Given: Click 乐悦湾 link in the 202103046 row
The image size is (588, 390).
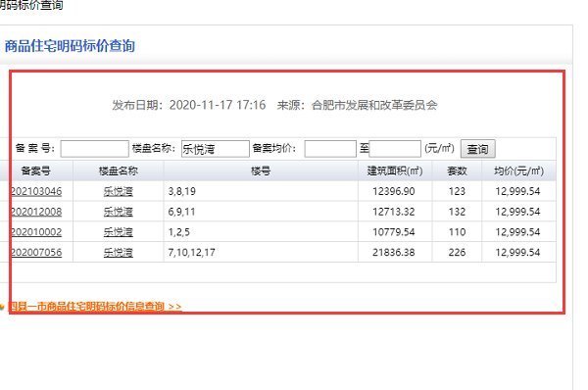Looking at the screenshot, I should pos(119,191).
